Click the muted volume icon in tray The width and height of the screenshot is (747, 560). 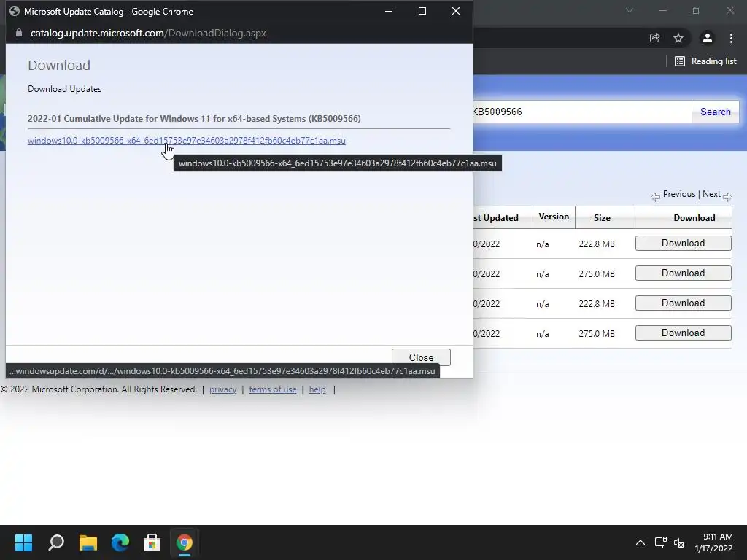[x=679, y=542]
